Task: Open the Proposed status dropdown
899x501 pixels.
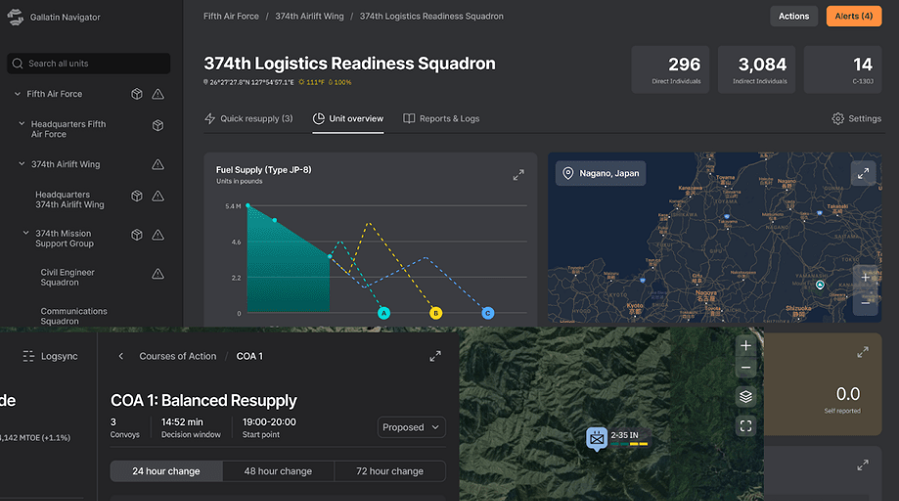Action: coord(411,427)
